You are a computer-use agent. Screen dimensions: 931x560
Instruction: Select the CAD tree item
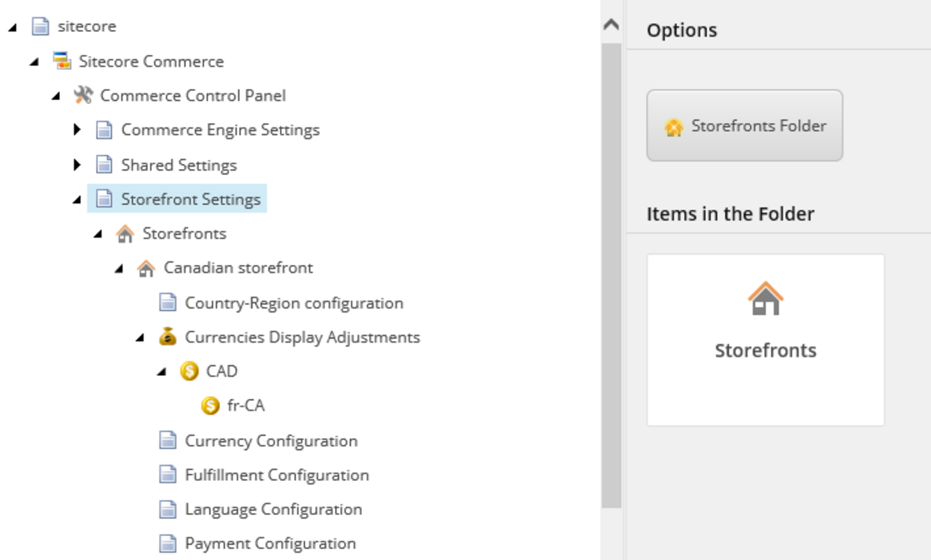coord(222,371)
